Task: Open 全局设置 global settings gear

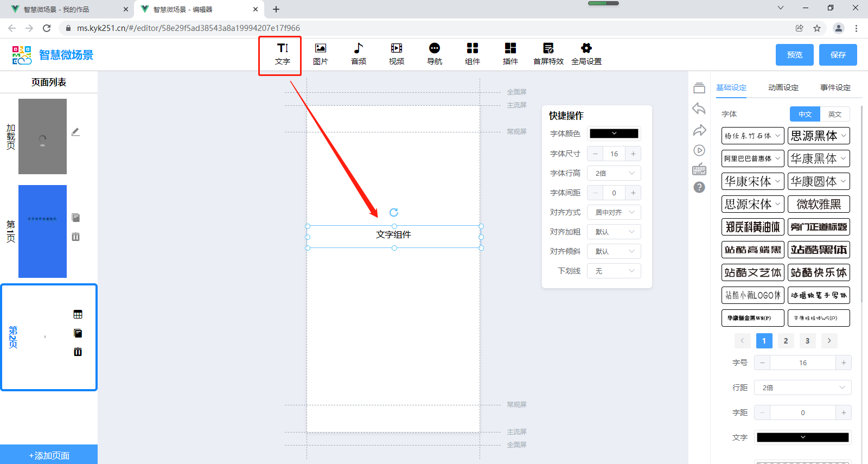Action: (586, 54)
